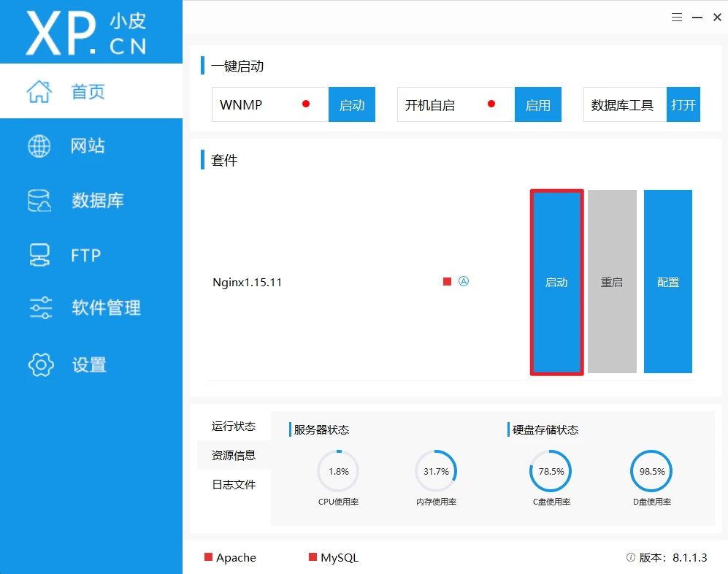
Task: Click the 配置 button for Nginx
Action: [667, 282]
